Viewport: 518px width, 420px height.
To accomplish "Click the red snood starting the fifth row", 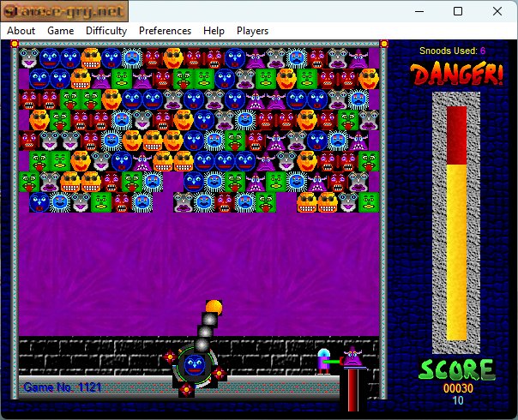I will (29, 141).
